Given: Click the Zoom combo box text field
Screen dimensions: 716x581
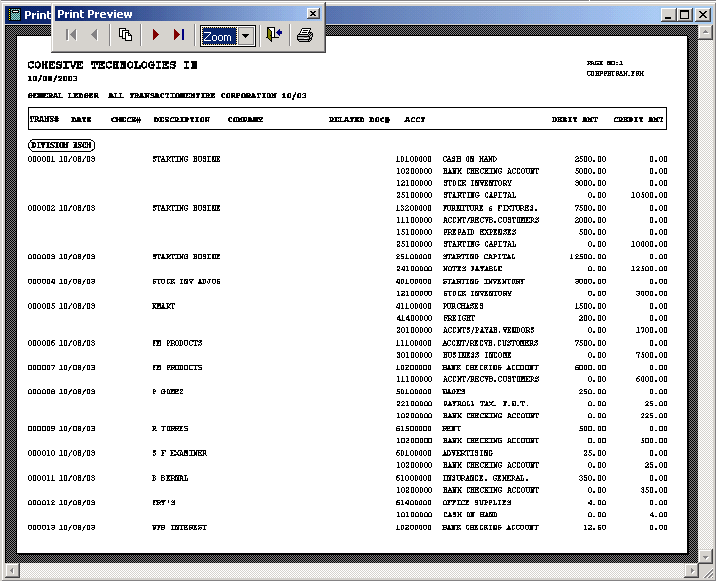Looking at the screenshot, I should click(x=217, y=36).
